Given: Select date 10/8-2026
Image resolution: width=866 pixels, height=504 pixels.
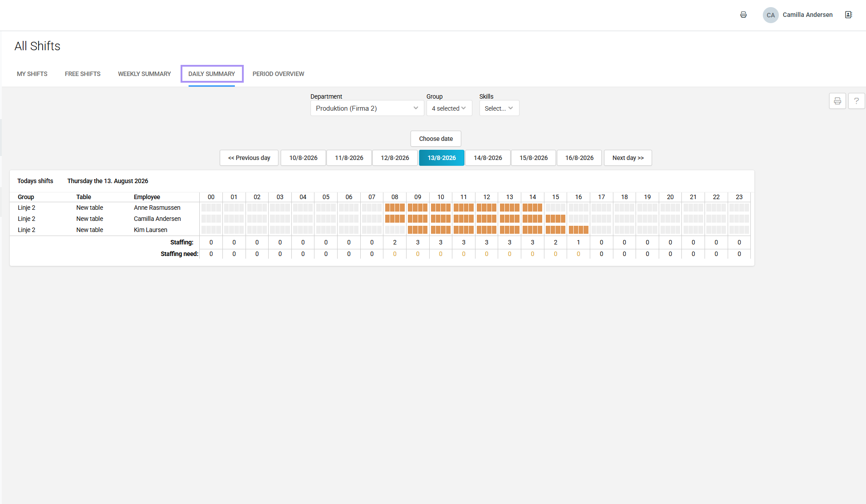Looking at the screenshot, I should click(x=303, y=158).
